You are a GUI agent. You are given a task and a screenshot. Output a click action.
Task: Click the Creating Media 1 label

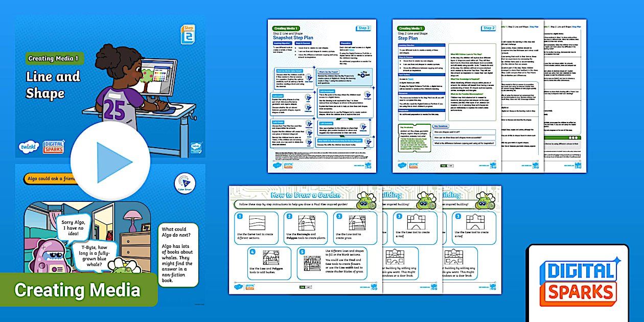(54, 59)
